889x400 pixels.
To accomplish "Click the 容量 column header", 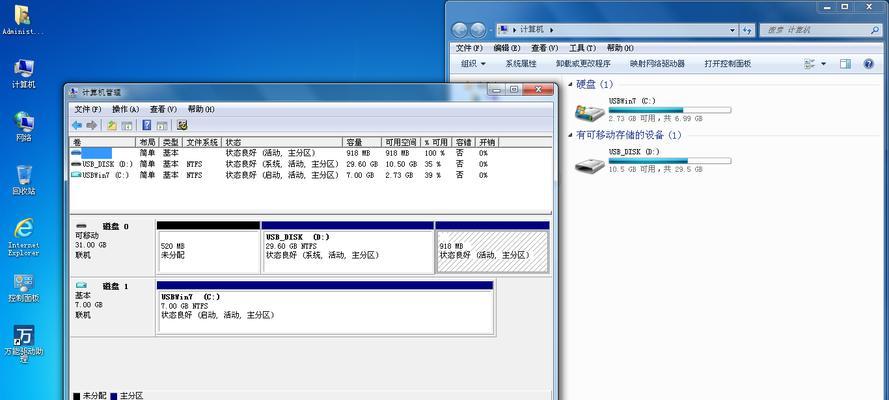I will pyautogui.click(x=362, y=142).
